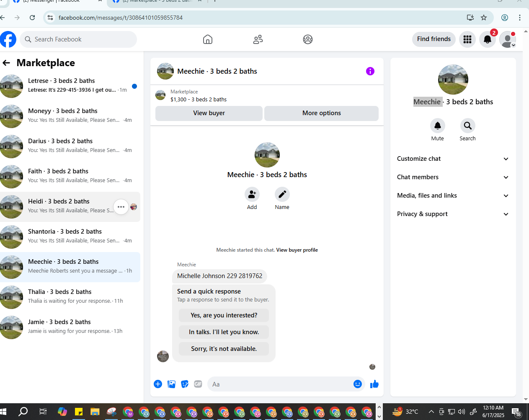This screenshot has width=529, height=420.
Task: Expand Media, files and links section
Action: coord(453,196)
